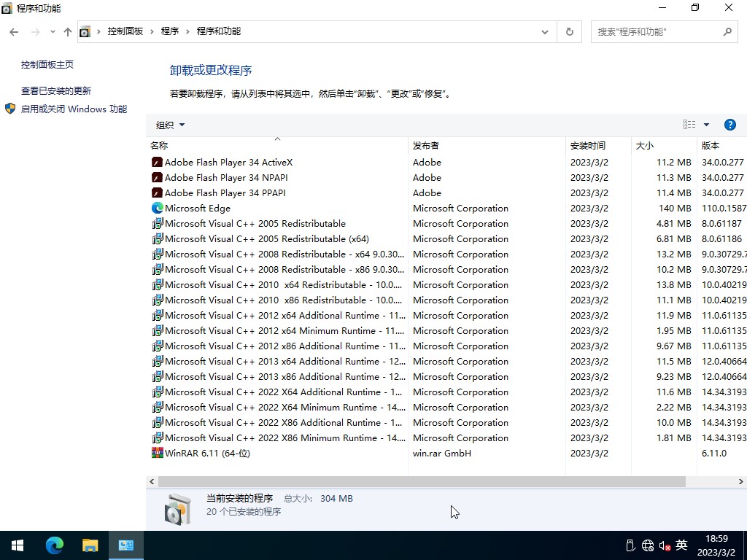Sort list by 发布者 column header
Image resolution: width=747 pixels, height=560 pixels.
point(426,145)
